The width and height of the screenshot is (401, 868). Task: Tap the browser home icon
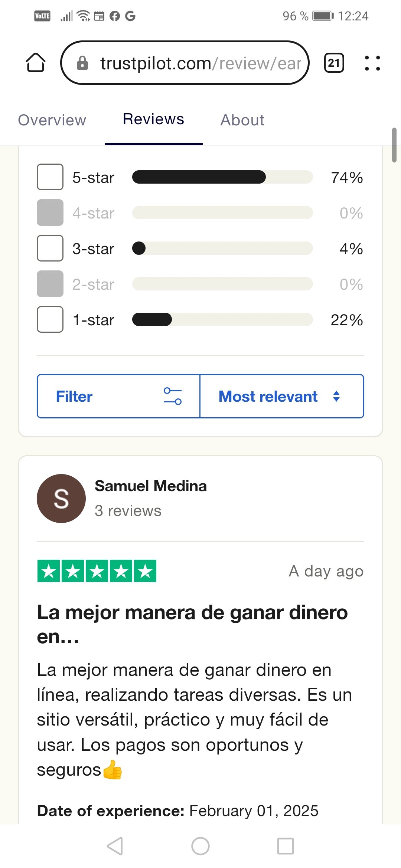pos(36,62)
